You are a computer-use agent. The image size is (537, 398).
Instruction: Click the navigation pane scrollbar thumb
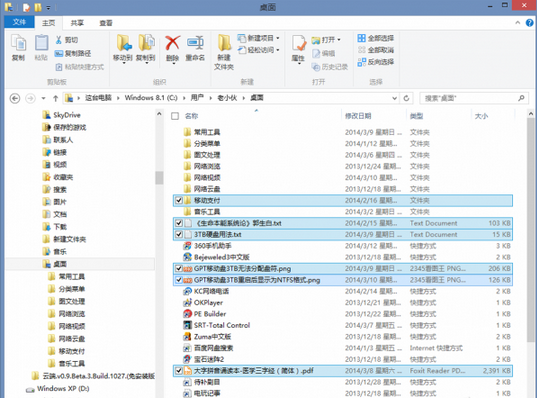(x=159, y=178)
